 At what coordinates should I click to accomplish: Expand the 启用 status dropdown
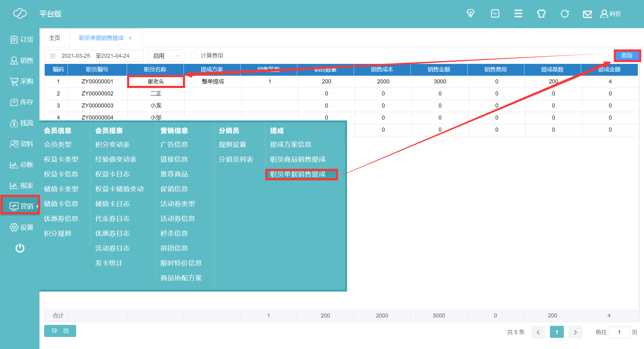click(x=167, y=56)
